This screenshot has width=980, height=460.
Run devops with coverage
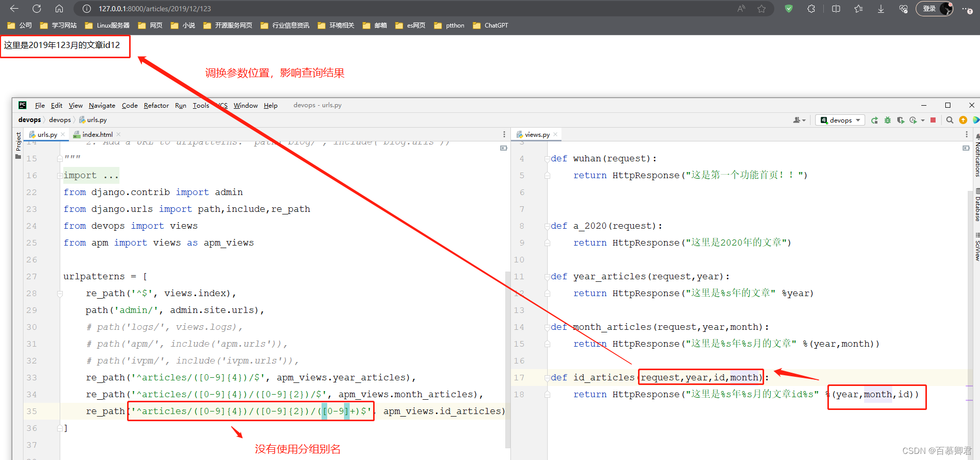(900, 120)
